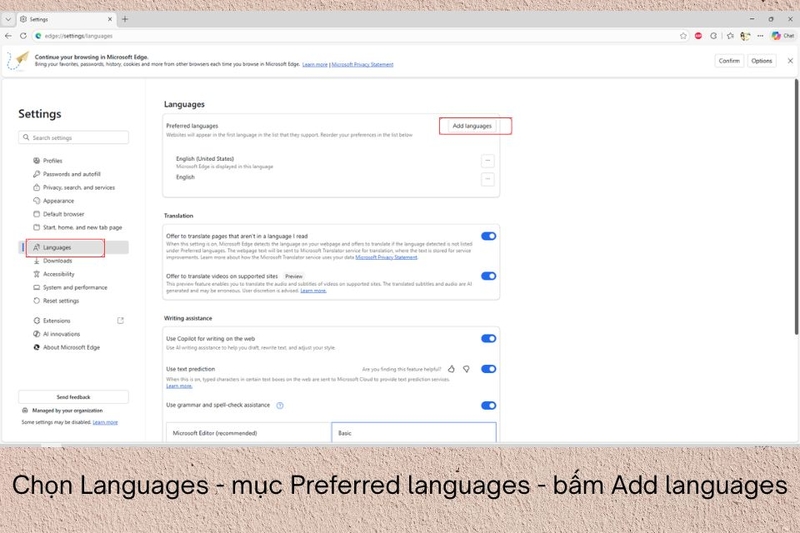This screenshot has height=533, width=800.
Task: Click the Send feedback button
Action: [x=73, y=397]
